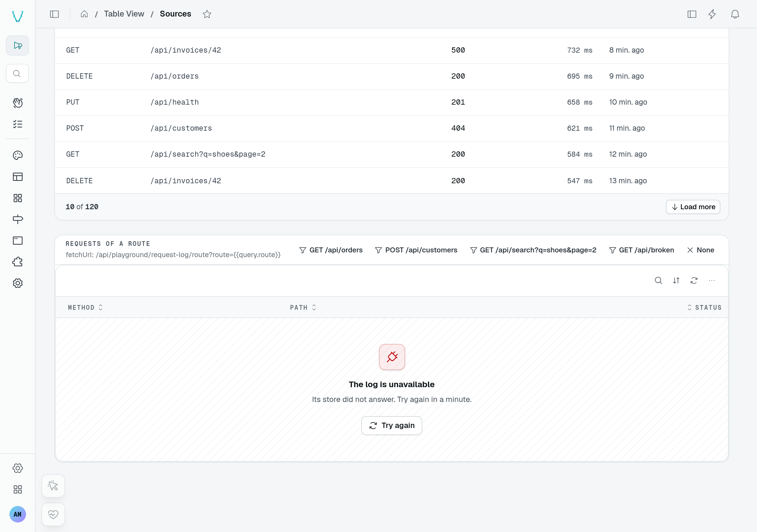Screen dimensions: 757x532
Task: Filter by GET /api/orders route
Action: point(331,250)
